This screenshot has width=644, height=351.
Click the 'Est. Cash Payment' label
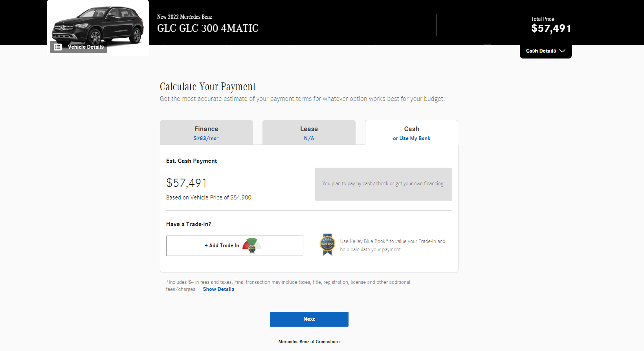pos(191,161)
